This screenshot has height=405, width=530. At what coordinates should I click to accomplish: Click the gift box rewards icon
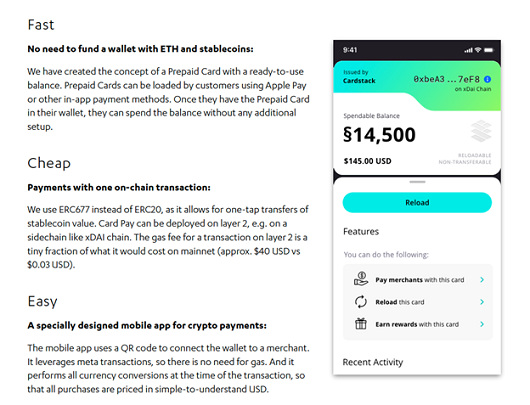(x=361, y=324)
